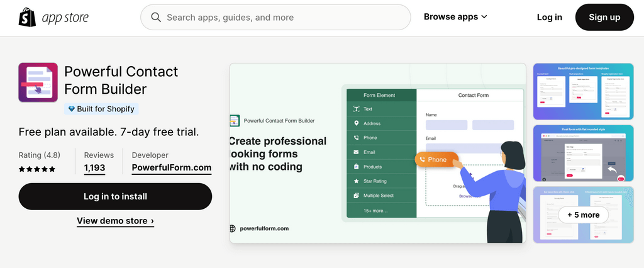The width and height of the screenshot is (644, 268).
Task: Click the 'Rating (4.8)' label
Action: [40, 155]
